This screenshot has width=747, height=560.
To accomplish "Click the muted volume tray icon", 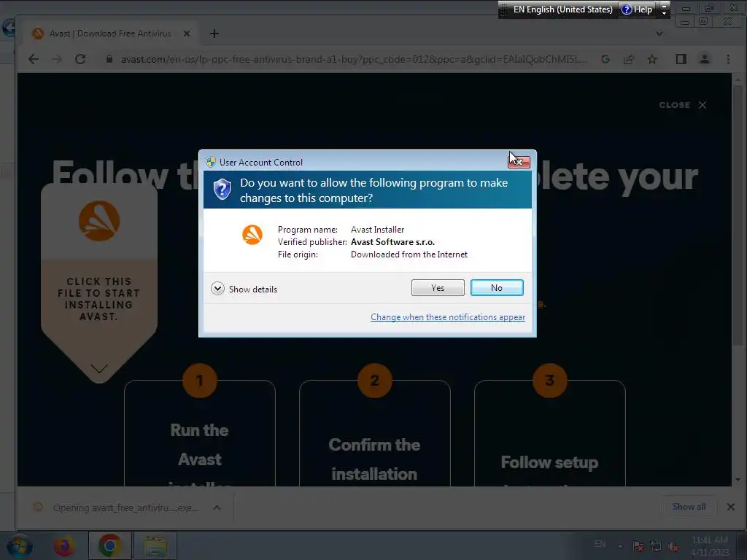I will tap(673, 546).
